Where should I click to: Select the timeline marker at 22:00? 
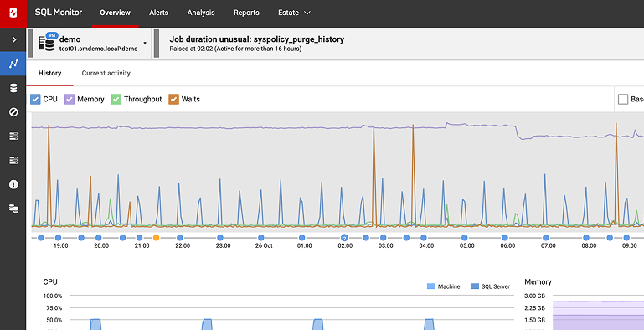[179, 238]
